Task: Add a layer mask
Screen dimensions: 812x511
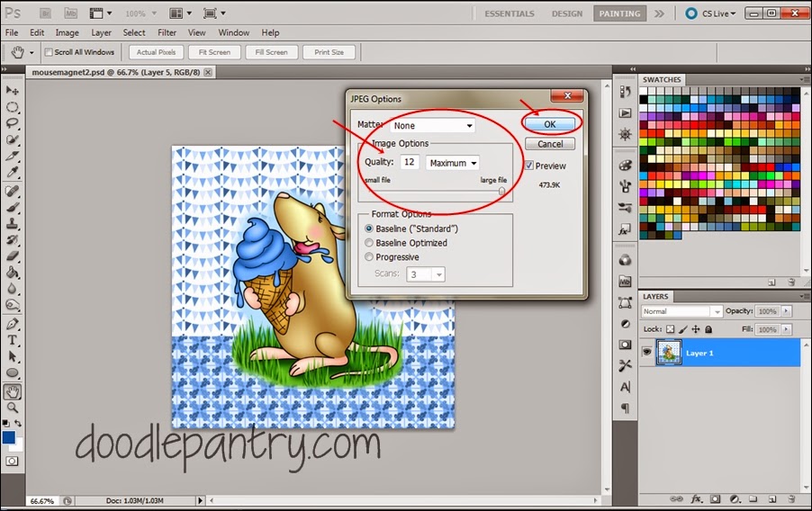Action: (715, 499)
